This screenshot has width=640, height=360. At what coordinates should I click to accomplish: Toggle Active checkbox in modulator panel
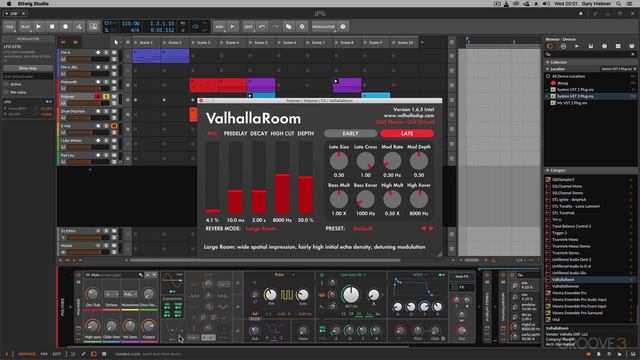click(x=6, y=84)
